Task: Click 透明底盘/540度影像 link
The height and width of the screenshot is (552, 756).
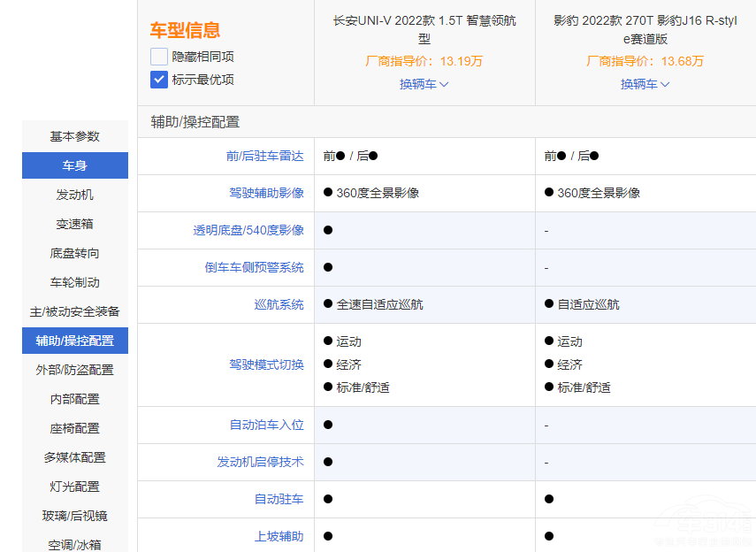Action: click(x=248, y=230)
